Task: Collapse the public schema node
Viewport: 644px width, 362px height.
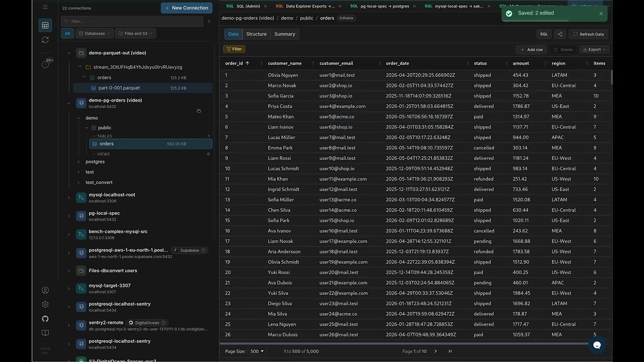Action: (x=87, y=128)
